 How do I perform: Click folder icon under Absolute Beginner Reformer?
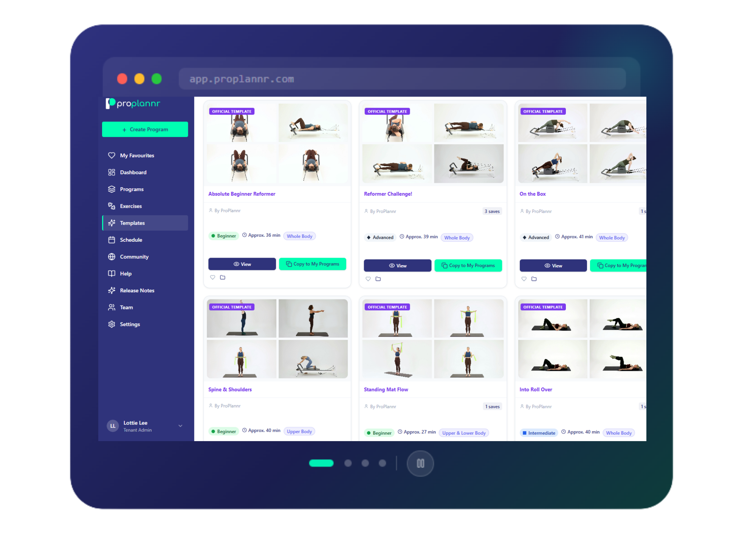tap(223, 277)
